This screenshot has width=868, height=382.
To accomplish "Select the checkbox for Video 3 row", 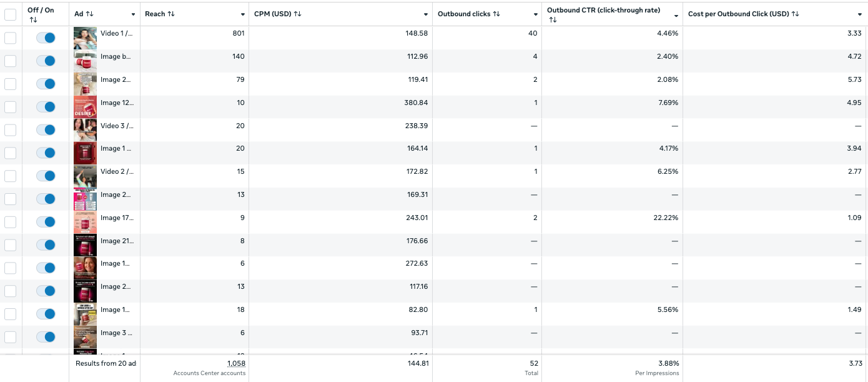I will [x=11, y=130].
